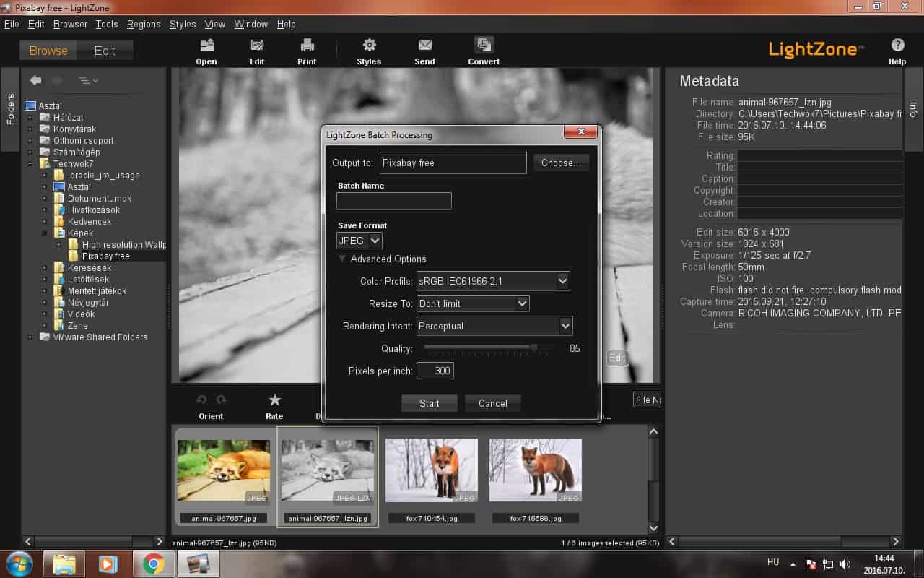The height and width of the screenshot is (578, 924).
Task: Expand the Hálózat tree node
Action: 30,118
